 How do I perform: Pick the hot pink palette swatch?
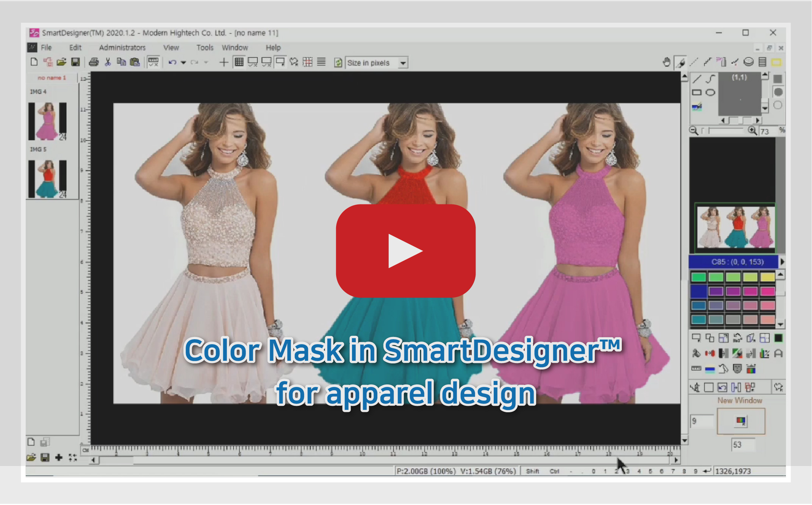(x=768, y=291)
